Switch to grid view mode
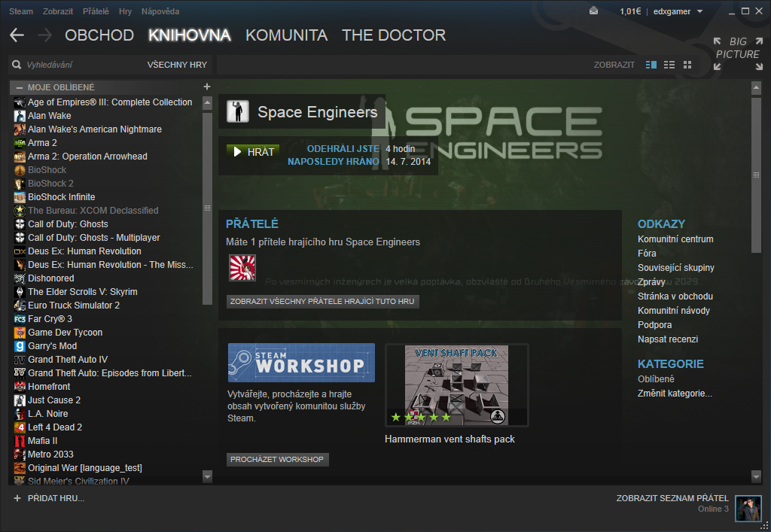This screenshot has height=532, width=771. (687, 65)
